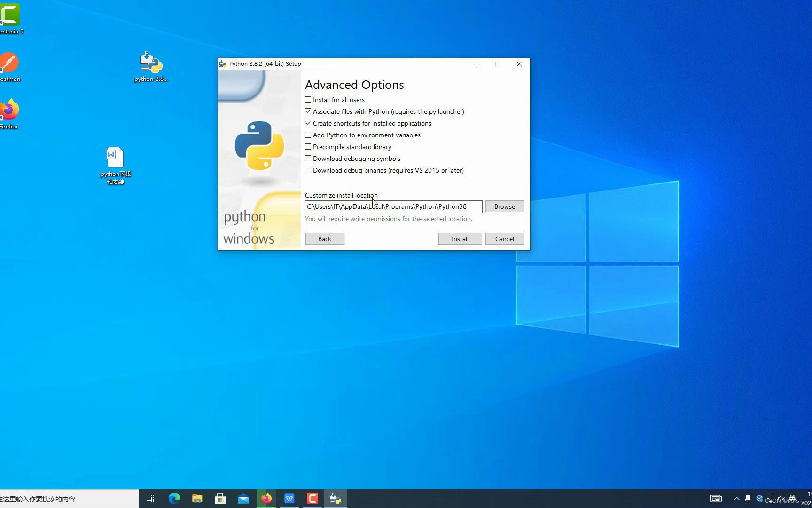812x508 pixels.
Task: Open Task View from the taskbar
Action: [150, 499]
